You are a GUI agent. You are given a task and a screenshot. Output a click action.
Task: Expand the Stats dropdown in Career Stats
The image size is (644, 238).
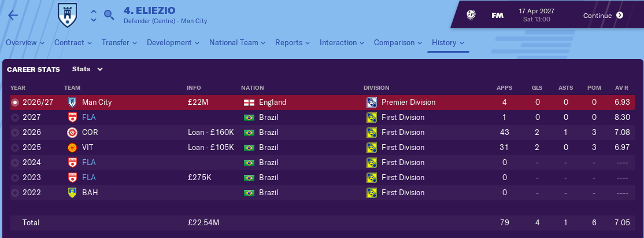pyautogui.click(x=87, y=69)
